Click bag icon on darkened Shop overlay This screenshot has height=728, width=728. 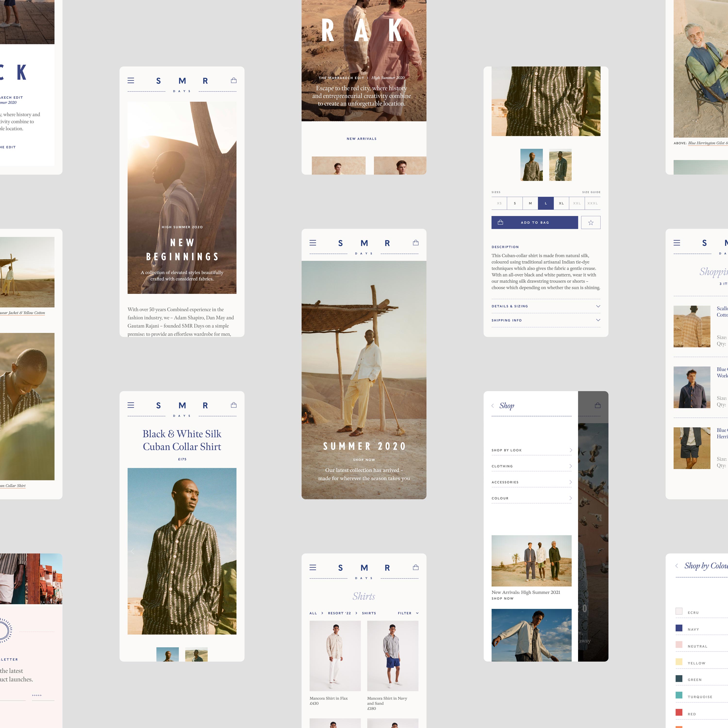click(598, 405)
